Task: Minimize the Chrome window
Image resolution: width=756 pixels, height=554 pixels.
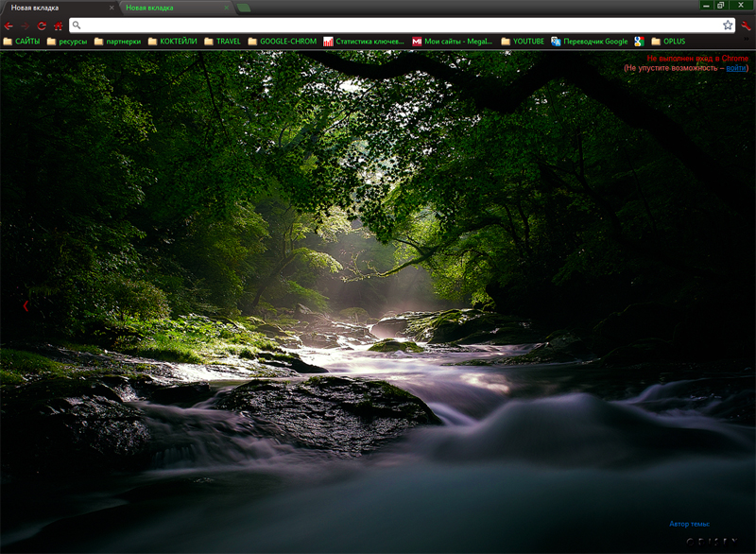Action: click(x=706, y=5)
